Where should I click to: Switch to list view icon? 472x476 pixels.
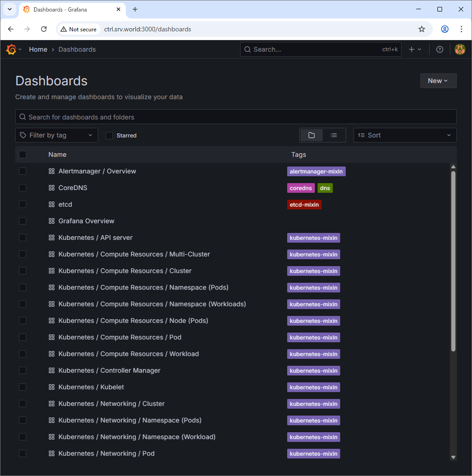coord(334,135)
